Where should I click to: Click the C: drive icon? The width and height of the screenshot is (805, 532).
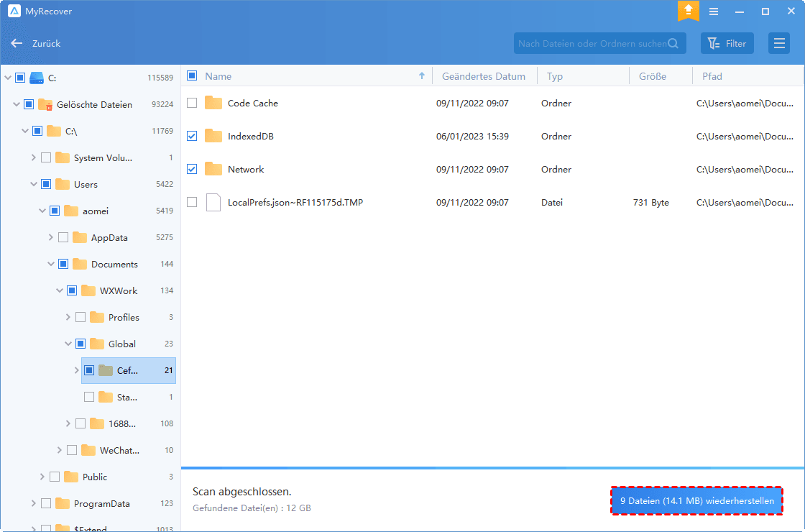pyautogui.click(x=37, y=78)
